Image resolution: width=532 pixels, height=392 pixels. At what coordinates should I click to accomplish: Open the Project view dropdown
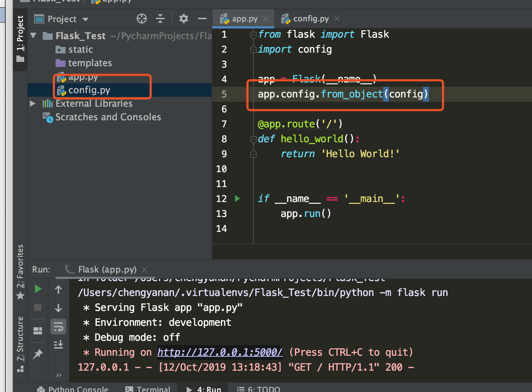point(85,19)
